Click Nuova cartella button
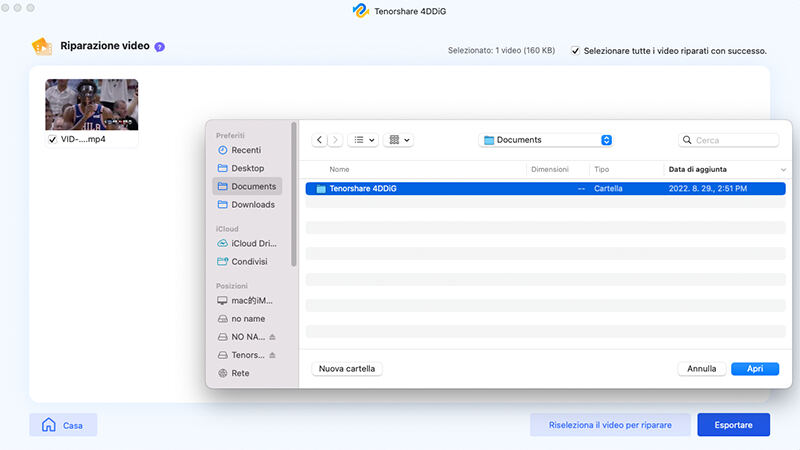 click(x=347, y=368)
